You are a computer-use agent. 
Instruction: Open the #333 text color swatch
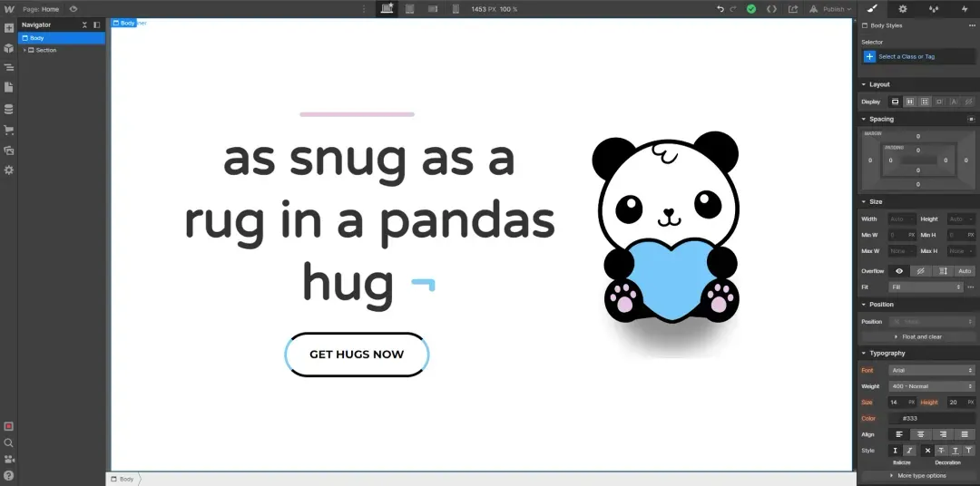[x=895, y=419]
